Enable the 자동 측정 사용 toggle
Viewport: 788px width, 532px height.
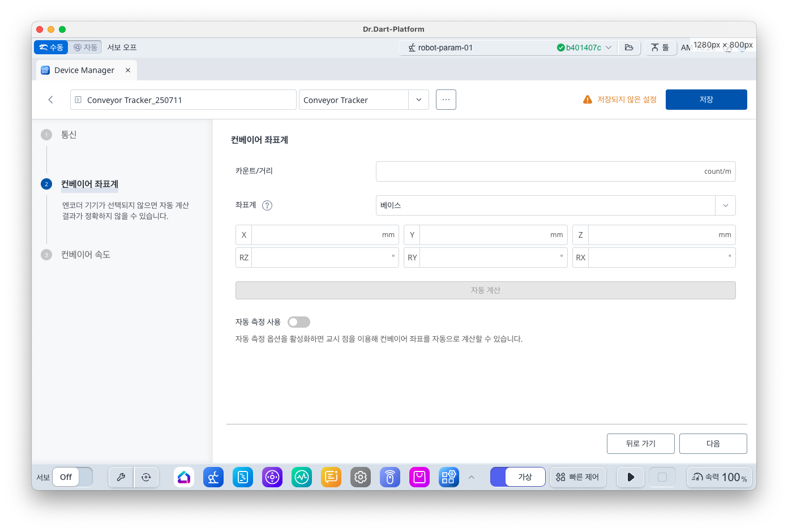(298, 322)
